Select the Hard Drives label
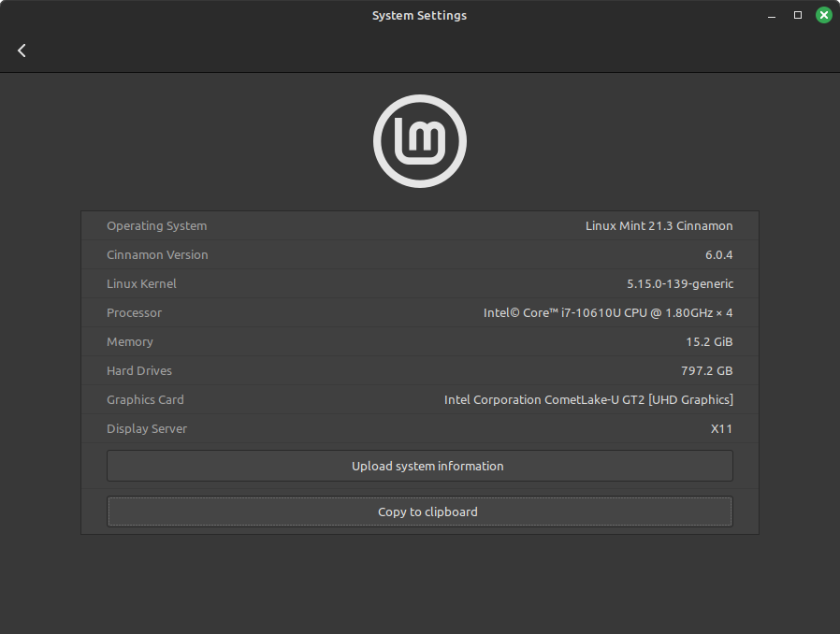The image size is (840, 634). click(139, 370)
